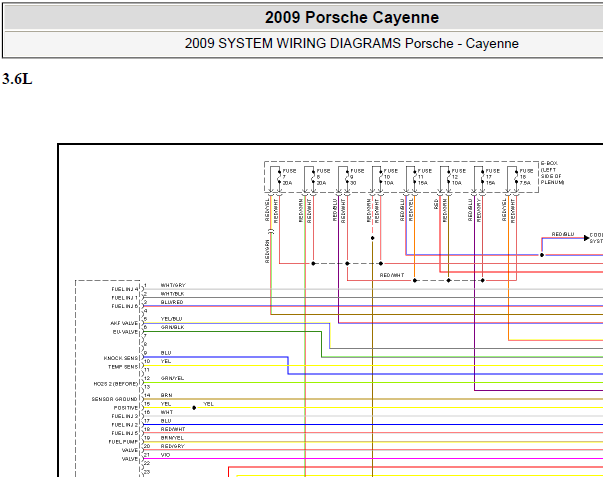The height and width of the screenshot is (477, 603).
Task: Click the "HO2S 2 (BEFORE)" connector label
Action: pyautogui.click(x=116, y=384)
